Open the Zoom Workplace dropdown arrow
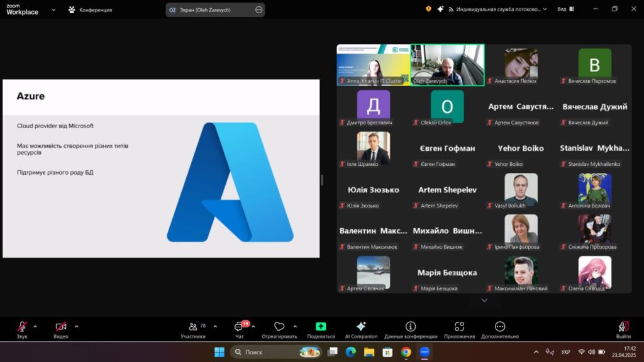Screen dimensions: 644x362 pos(53,10)
